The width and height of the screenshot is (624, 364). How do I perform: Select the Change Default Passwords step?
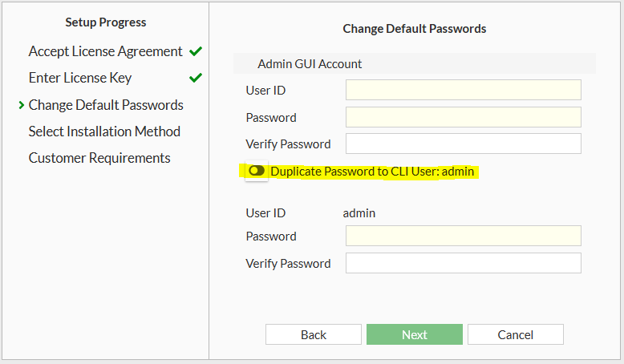[106, 105]
